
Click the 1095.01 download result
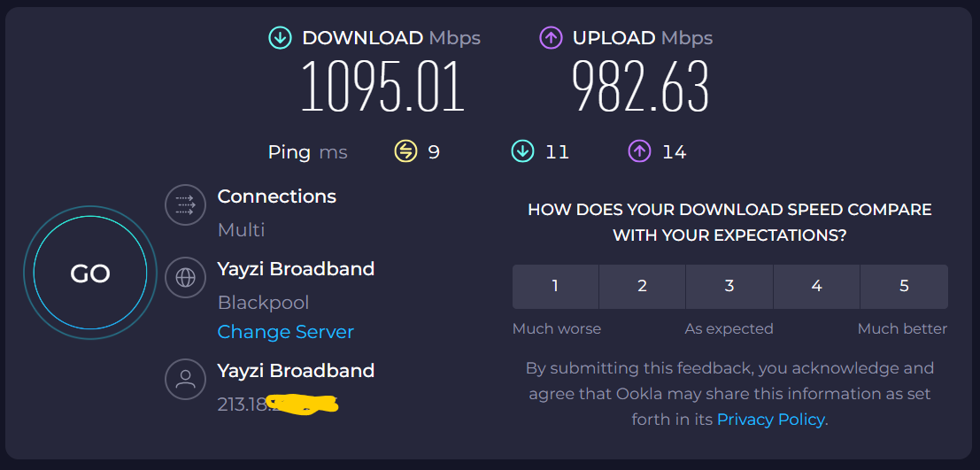(383, 87)
